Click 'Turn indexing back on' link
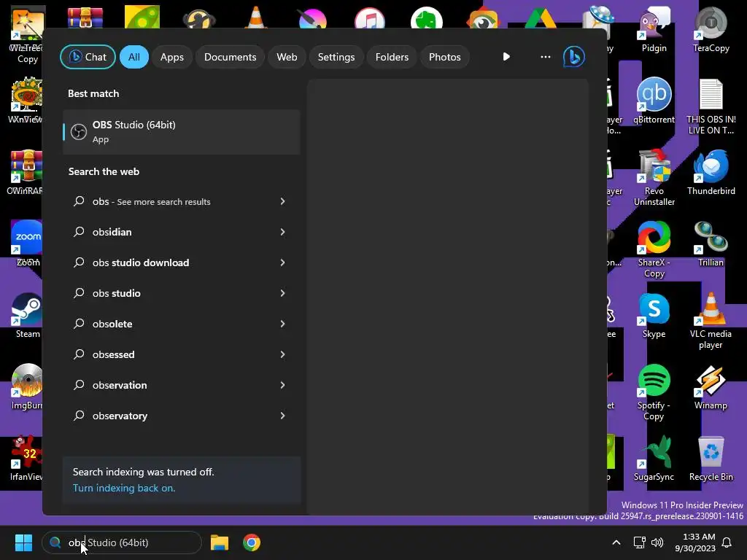This screenshot has width=747, height=560. [x=124, y=488]
